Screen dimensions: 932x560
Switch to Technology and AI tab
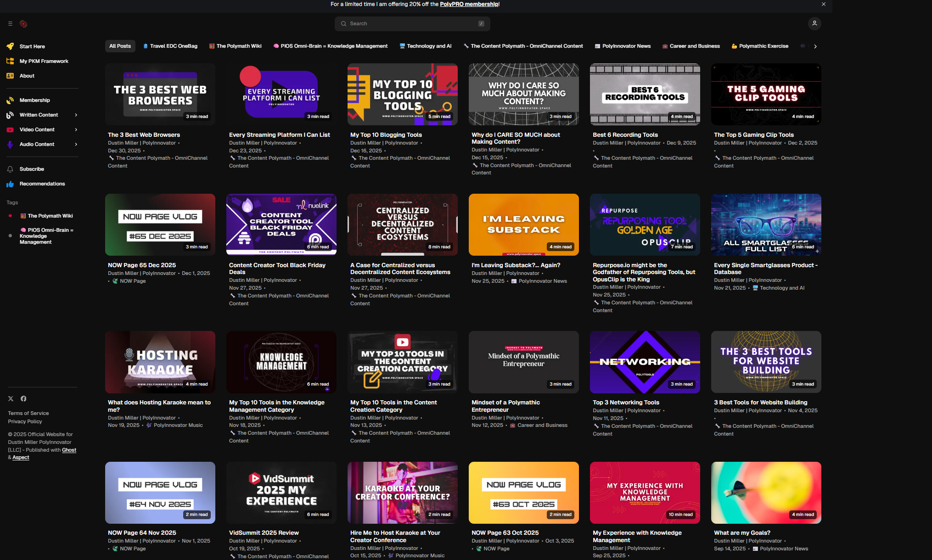pyautogui.click(x=426, y=46)
